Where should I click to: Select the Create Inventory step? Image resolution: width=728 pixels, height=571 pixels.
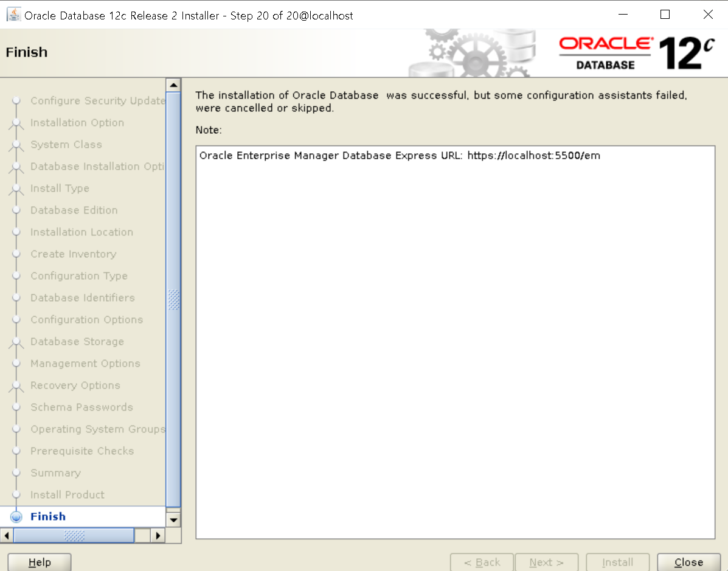pos(74,254)
